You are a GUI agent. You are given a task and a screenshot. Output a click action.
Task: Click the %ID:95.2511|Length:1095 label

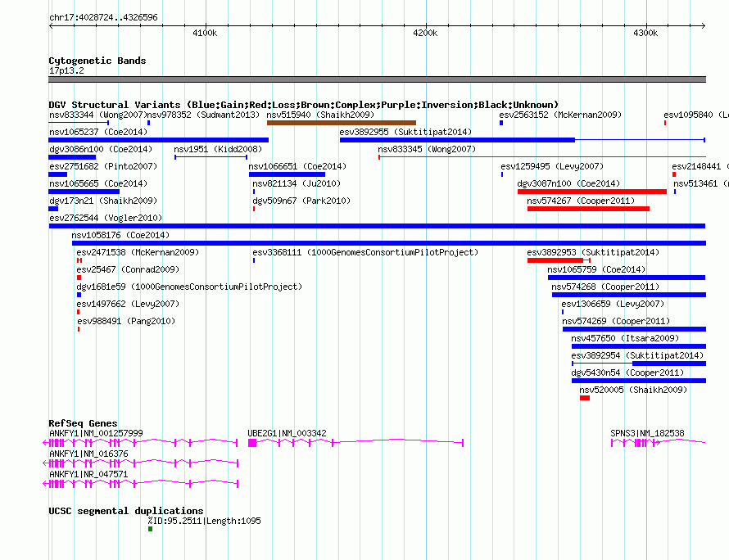click(204, 521)
